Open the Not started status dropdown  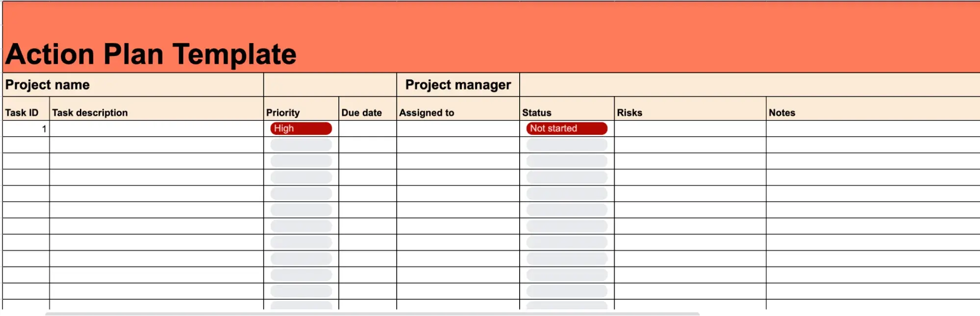click(566, 128)
